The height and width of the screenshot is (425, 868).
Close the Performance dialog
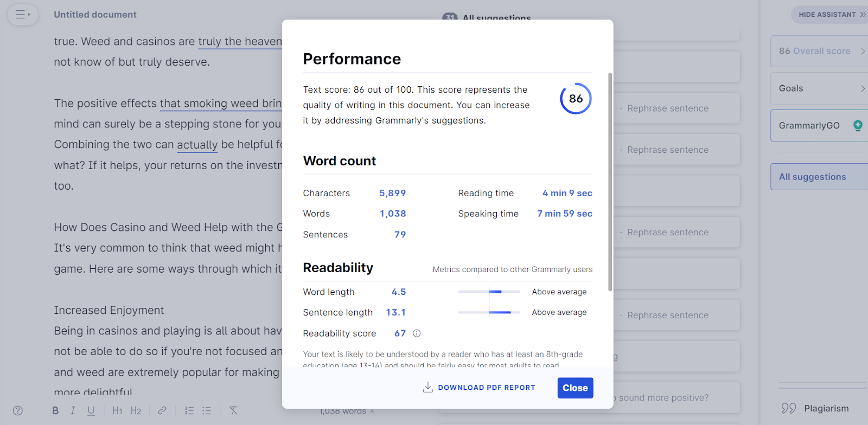tap(575, 388)
